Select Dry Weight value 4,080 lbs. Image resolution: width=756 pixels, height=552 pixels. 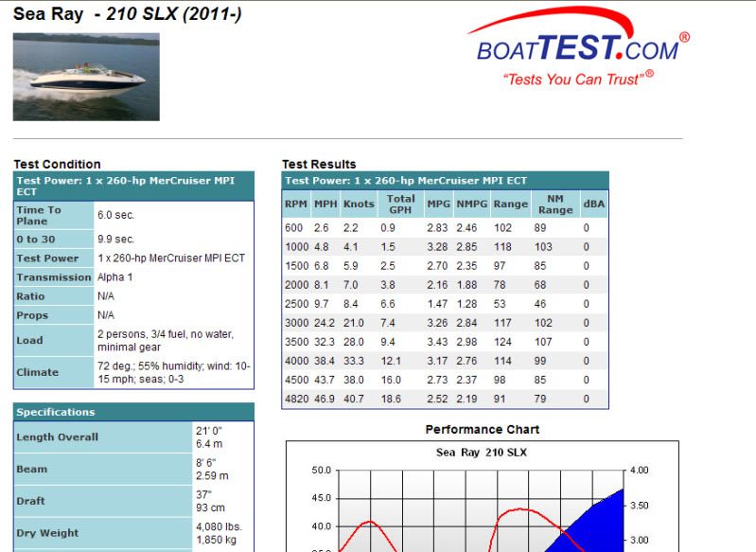[x=219, y=526]
